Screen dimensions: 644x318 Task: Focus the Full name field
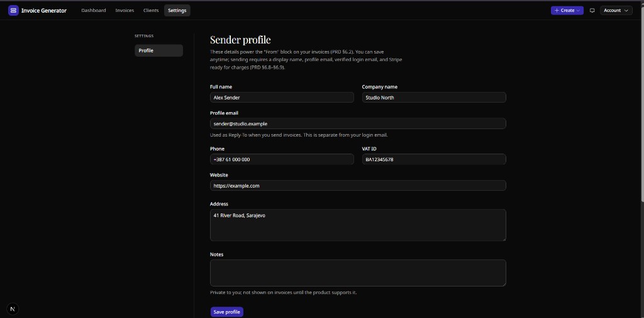(x=282, y=98)
